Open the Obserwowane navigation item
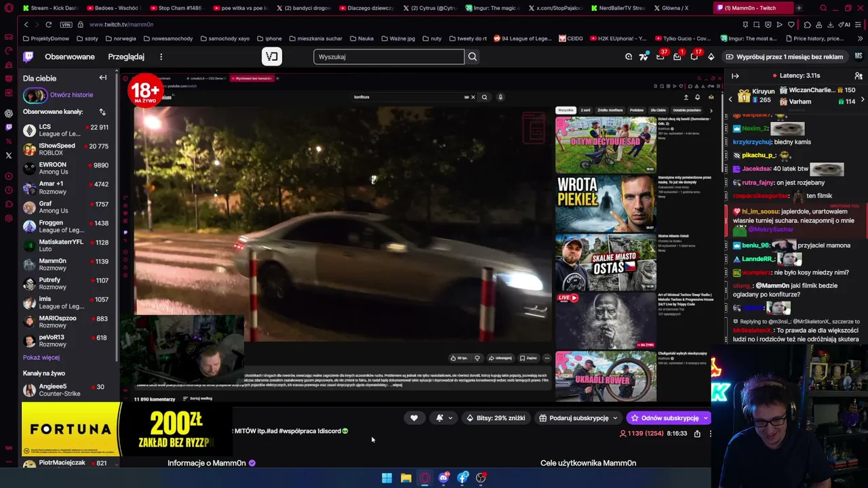868x488 pixels. (70, 57)
